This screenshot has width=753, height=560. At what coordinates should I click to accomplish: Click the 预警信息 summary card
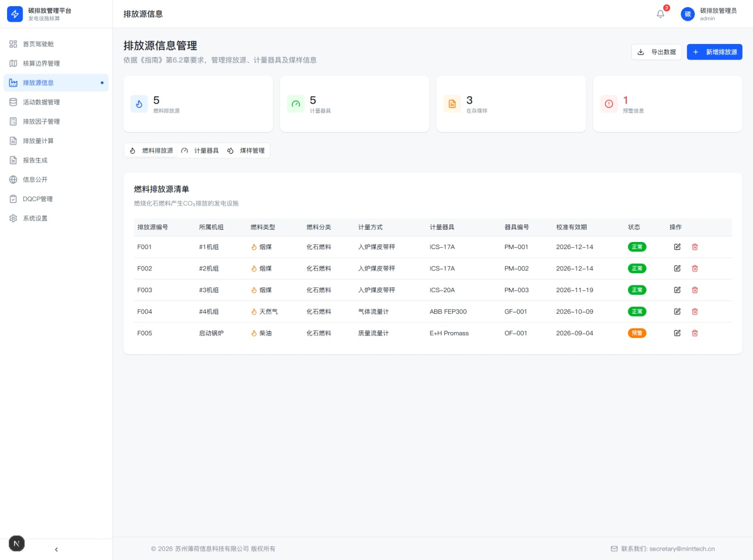(667, 104)
